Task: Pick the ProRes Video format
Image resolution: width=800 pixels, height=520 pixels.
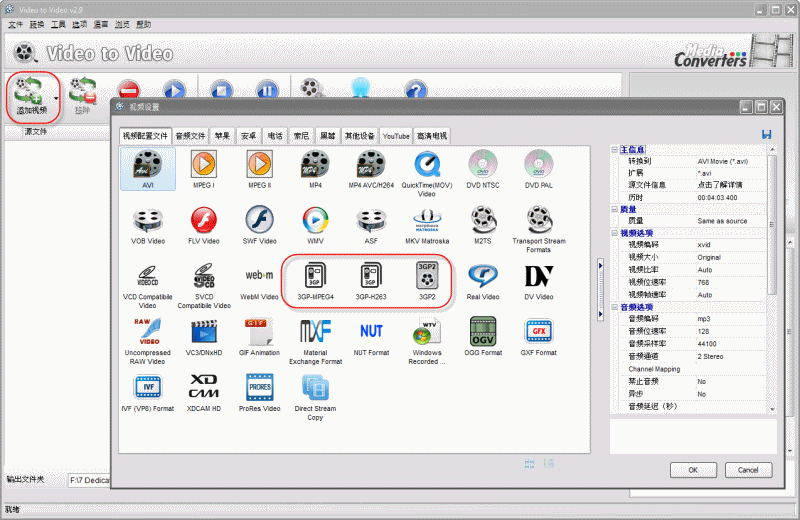Action: pyautogui.click(x=260, y=393)
